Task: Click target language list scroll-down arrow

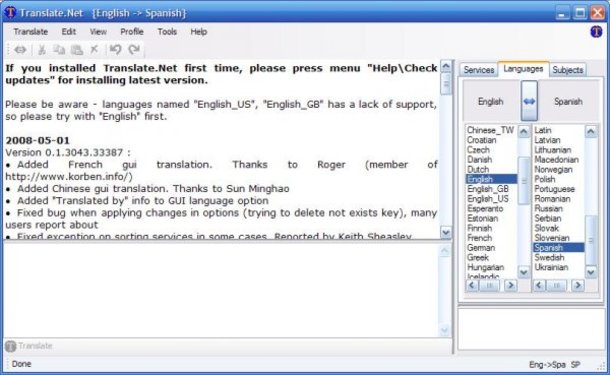Action: pyautogui.click(x=591, y=272)
